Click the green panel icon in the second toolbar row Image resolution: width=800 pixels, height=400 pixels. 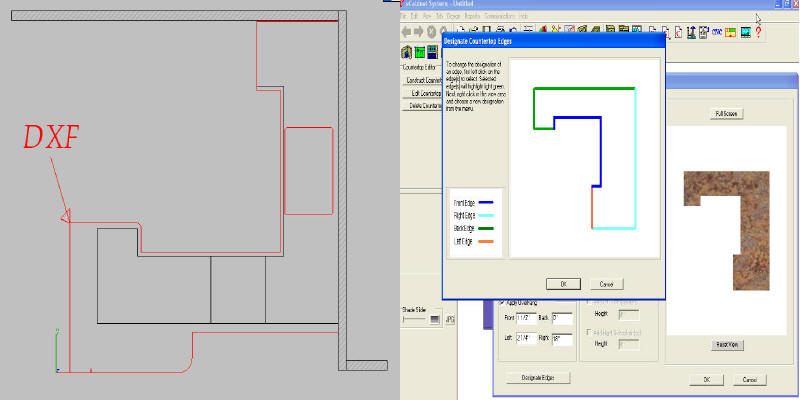[x=420, y=53]
